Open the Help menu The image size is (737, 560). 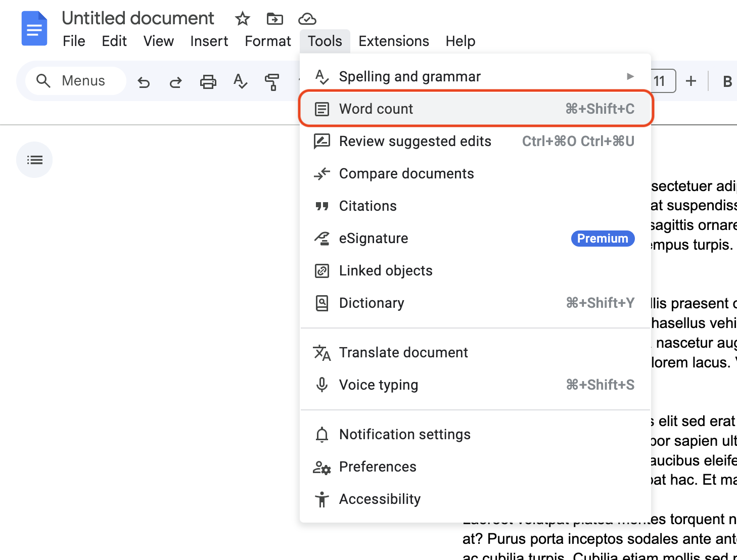click(x=460, y=41)
